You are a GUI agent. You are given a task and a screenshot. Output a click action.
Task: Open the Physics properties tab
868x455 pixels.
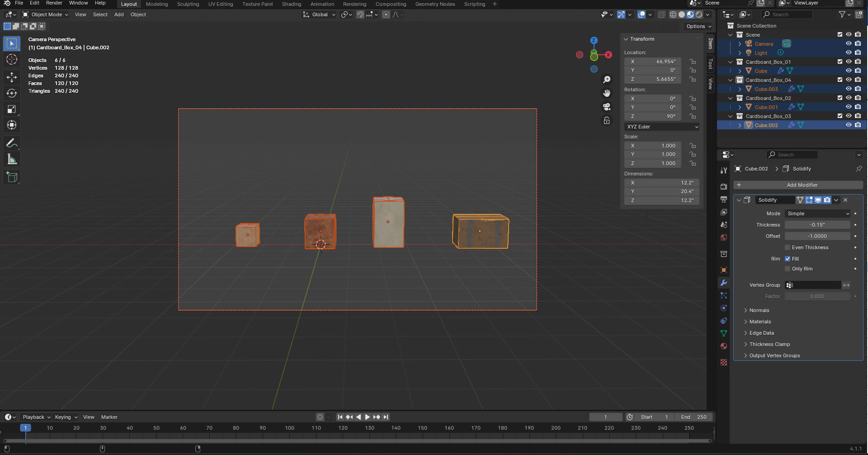tap(724, 308)
